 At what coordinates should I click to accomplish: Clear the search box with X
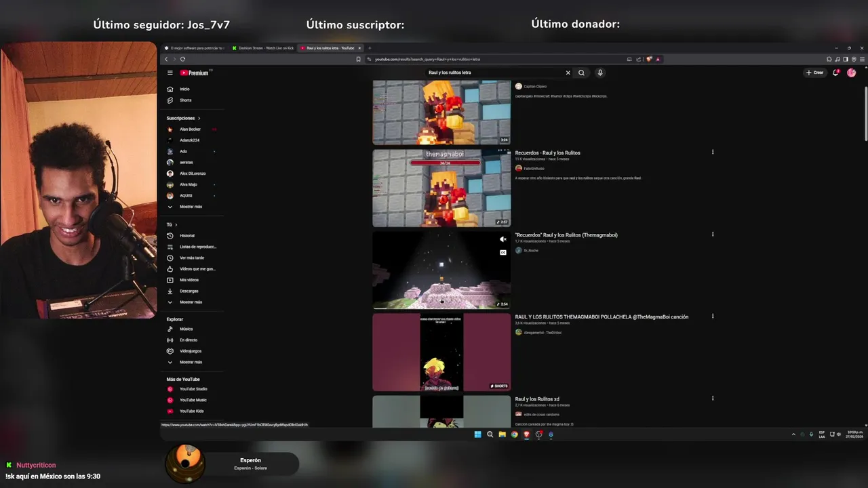568,73
